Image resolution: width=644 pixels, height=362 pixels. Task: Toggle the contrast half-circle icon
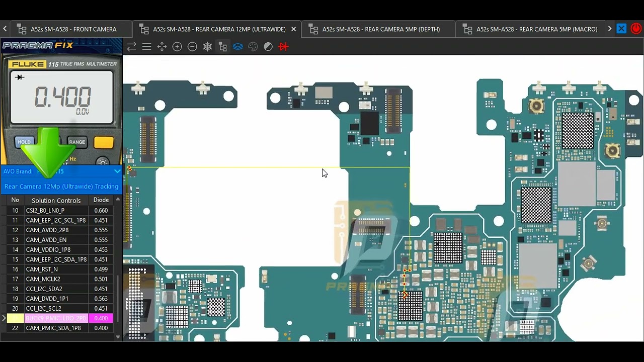268,47
